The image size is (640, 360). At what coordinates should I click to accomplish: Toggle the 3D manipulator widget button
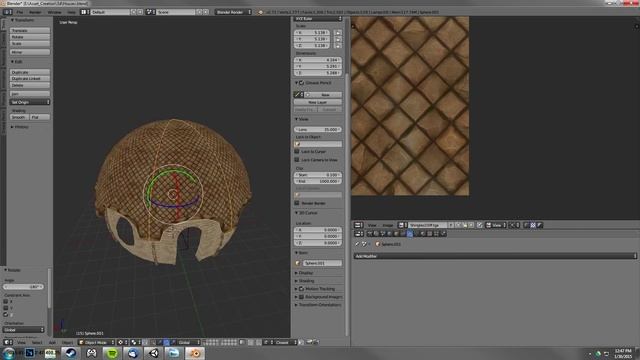pyautogui.click(x=153, y=342)
